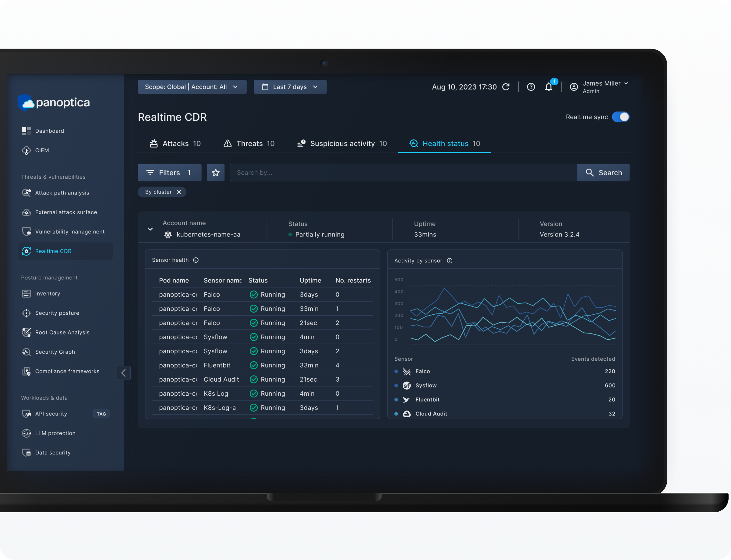The width and height of the screenshot is (731, 560).
Task: Select the Fluentbit row in Sensor health
Action: 262,365
